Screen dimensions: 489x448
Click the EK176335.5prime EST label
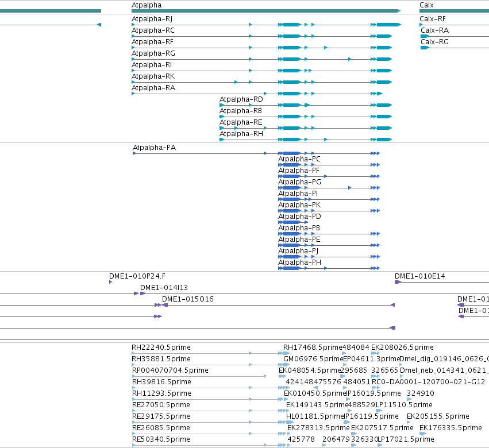(451, 428)
